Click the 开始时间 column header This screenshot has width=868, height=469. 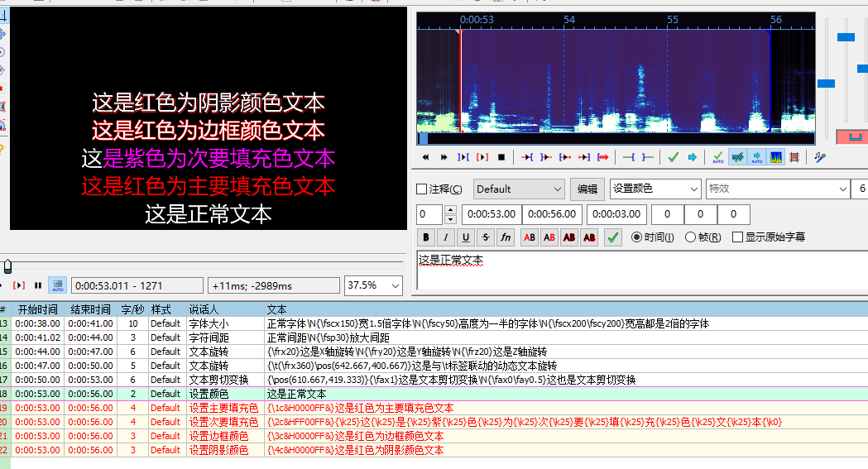click(37, 309)
